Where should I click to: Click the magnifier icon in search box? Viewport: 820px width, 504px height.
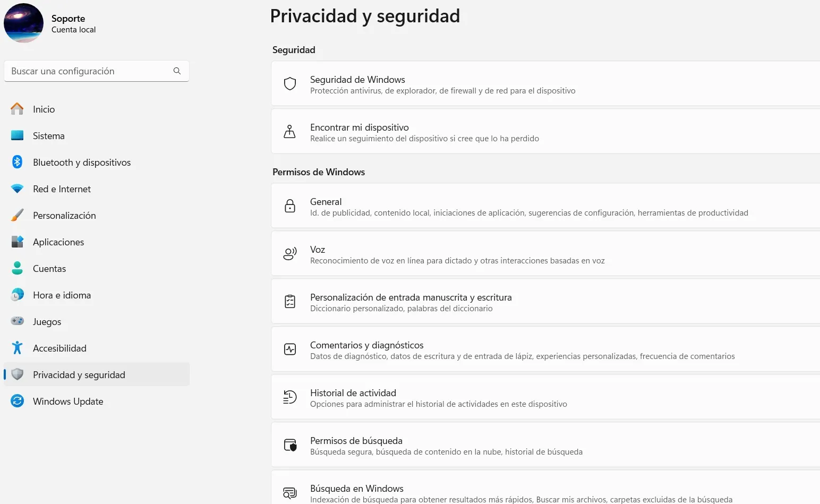point(177,71)
